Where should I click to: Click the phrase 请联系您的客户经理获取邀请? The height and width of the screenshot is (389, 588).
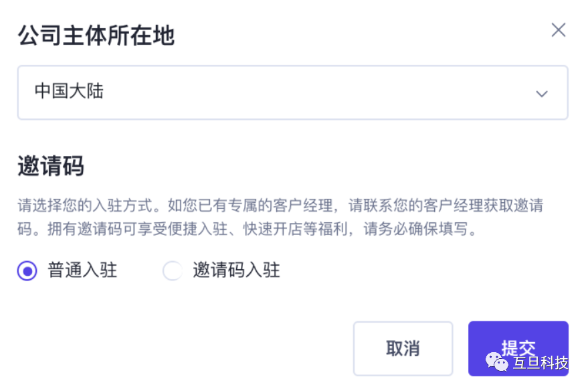(x=446, y=206)
